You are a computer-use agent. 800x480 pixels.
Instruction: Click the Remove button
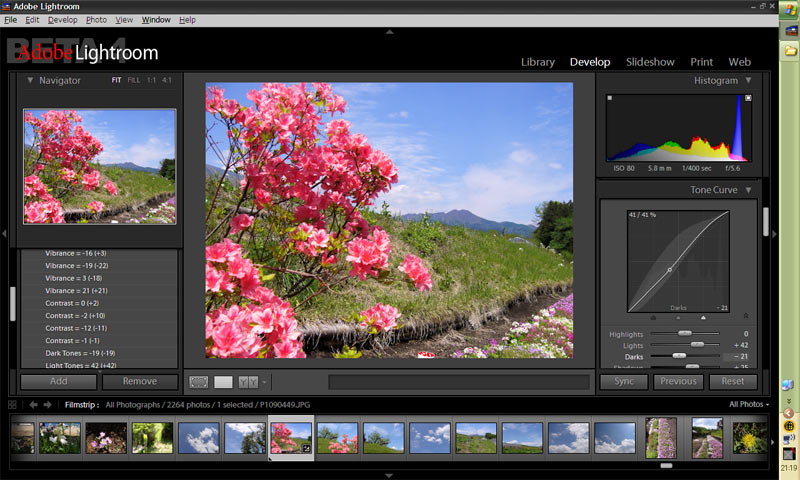[140, 381]
